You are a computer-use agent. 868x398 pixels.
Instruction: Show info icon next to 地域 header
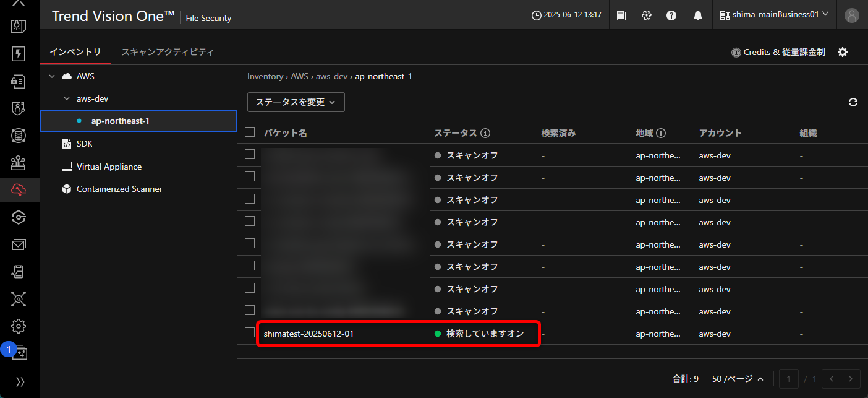click(x=661, y=133)
